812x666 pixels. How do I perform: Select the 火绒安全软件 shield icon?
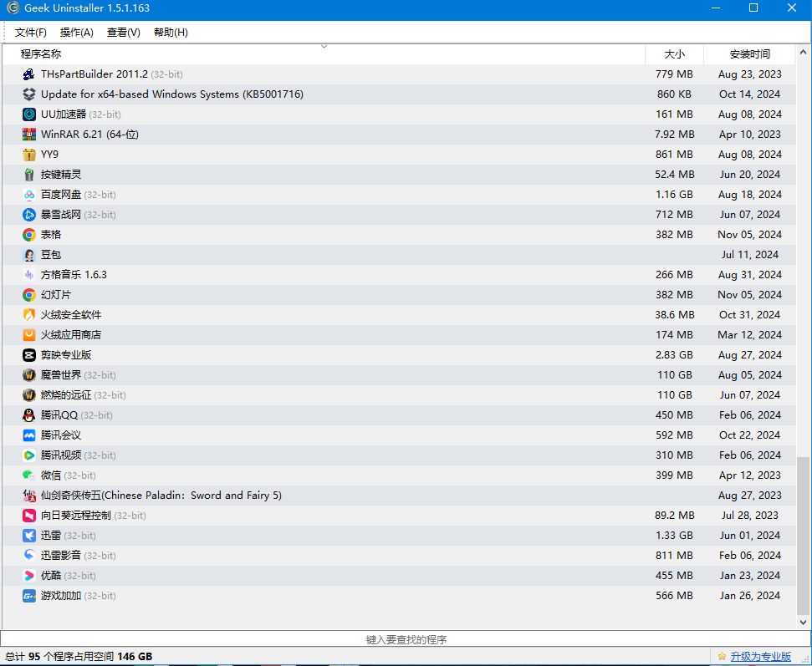(x=29, y=315)
